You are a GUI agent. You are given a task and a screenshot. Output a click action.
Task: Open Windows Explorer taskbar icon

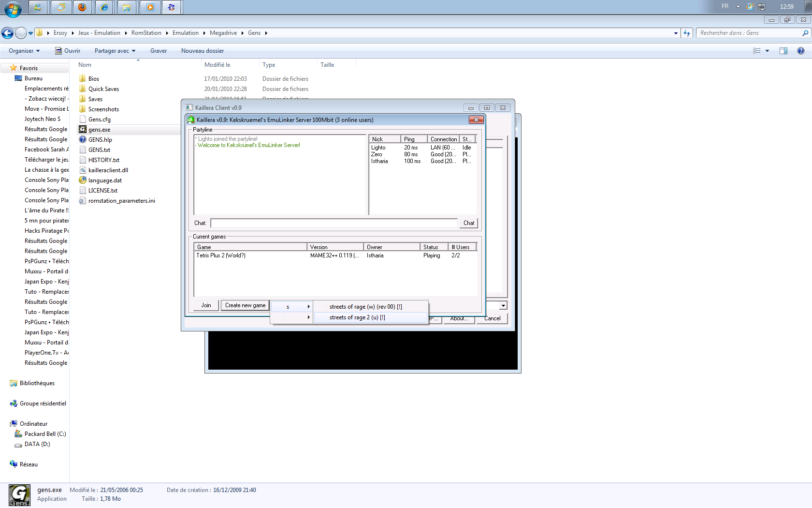click(127, 7)
